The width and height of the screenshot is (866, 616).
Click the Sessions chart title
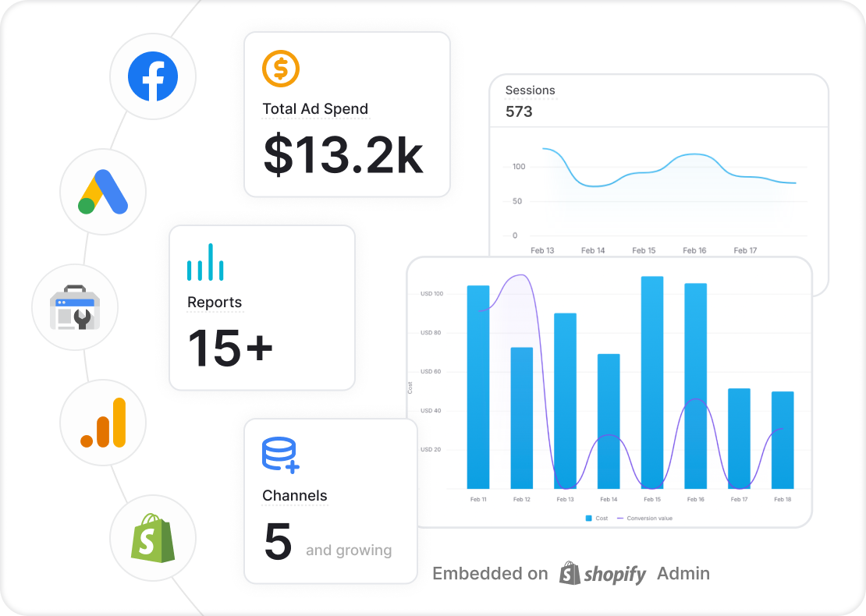click(531, 90)
